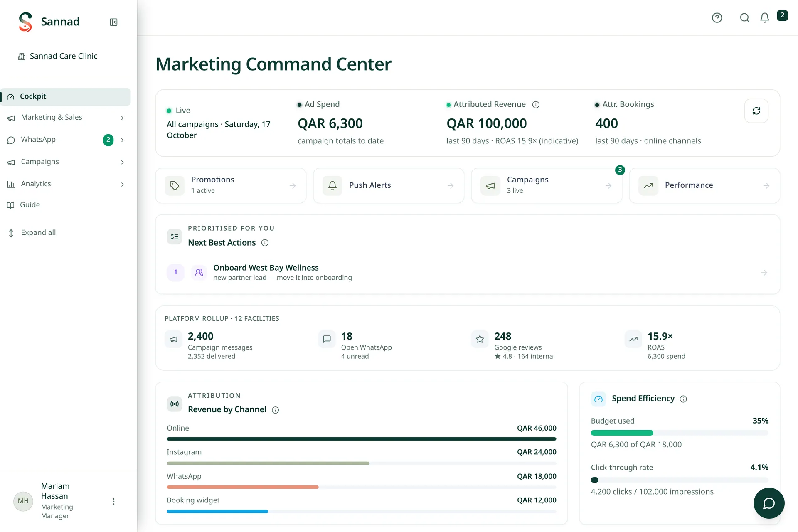798x532 pixels.
Task: Open the floating chat bubble
Action: pyautogui.click(x=769, y=503)
